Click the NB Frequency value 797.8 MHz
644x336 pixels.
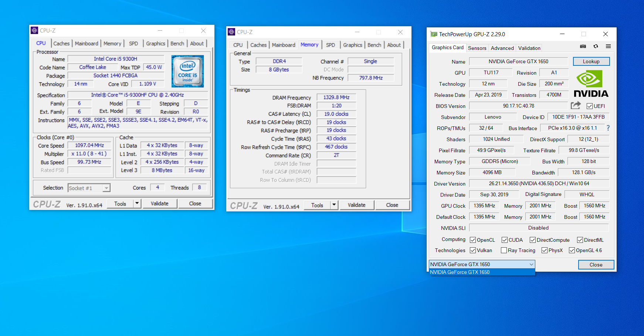(x=371, y=78)
